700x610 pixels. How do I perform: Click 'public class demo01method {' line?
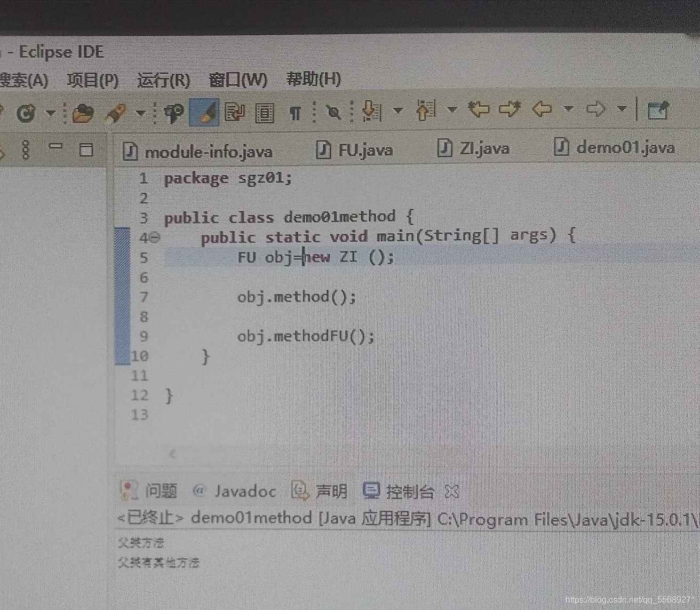pos(289,217)
